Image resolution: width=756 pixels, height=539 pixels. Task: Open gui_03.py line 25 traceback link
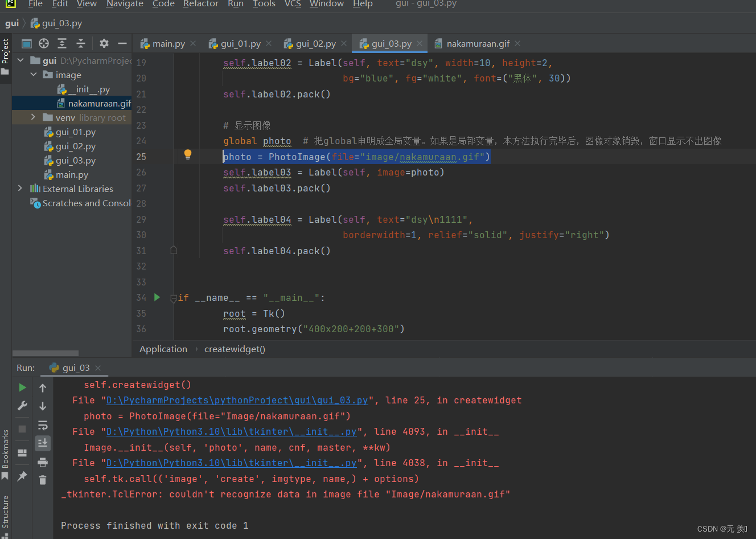tap(237, 401)
